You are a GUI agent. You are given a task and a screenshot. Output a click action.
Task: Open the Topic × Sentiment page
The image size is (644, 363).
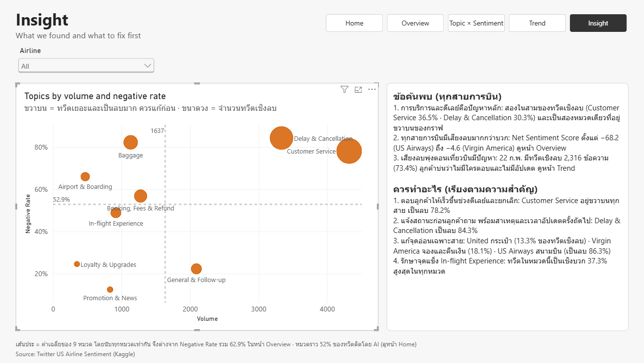476,23
